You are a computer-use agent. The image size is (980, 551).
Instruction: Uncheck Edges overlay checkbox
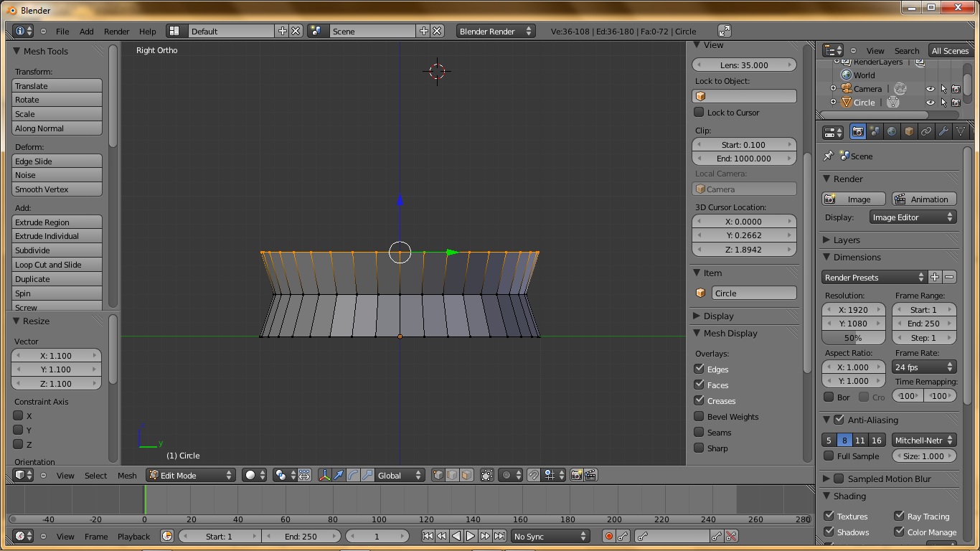pos(699,369)
